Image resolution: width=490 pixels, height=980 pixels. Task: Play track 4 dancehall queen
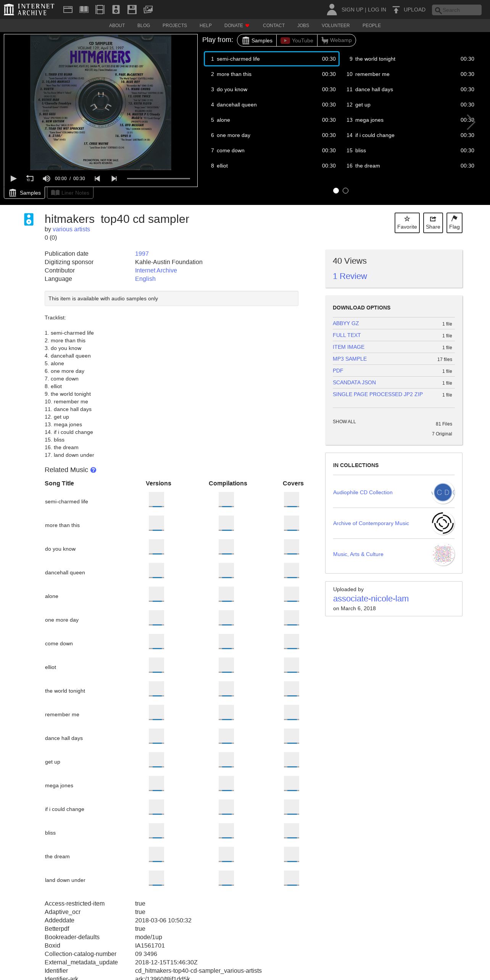click(x=272, y=105)
